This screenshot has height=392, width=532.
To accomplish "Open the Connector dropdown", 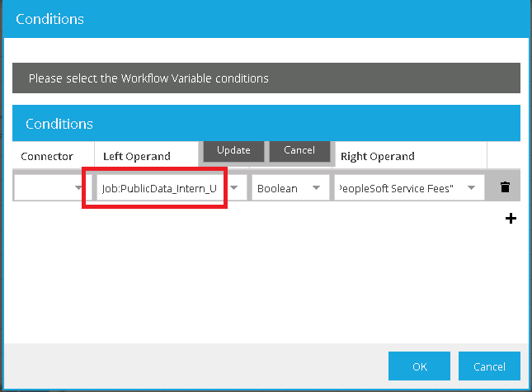I will (78, 189).
